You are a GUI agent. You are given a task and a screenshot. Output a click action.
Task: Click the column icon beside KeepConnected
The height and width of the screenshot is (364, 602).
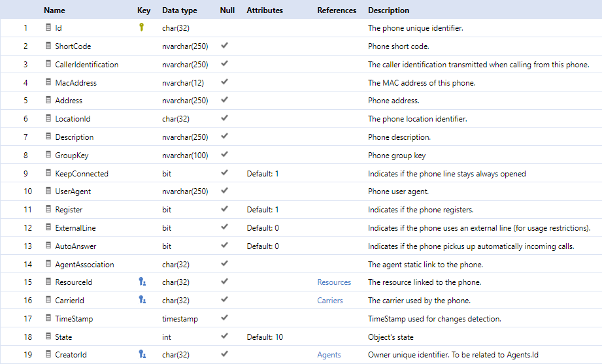coord(48,173)
